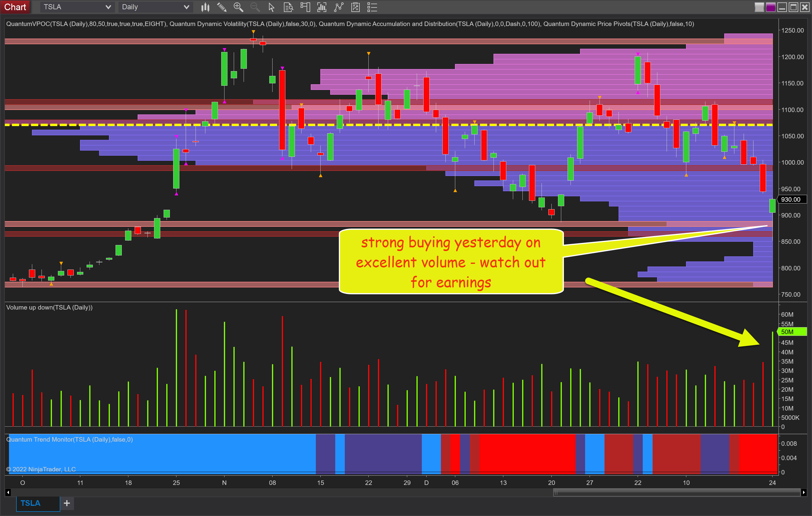The width and height of the screenshot is (812, 516).
Task: Click the N month label on time axis
Action: click(x=224, y=483)
